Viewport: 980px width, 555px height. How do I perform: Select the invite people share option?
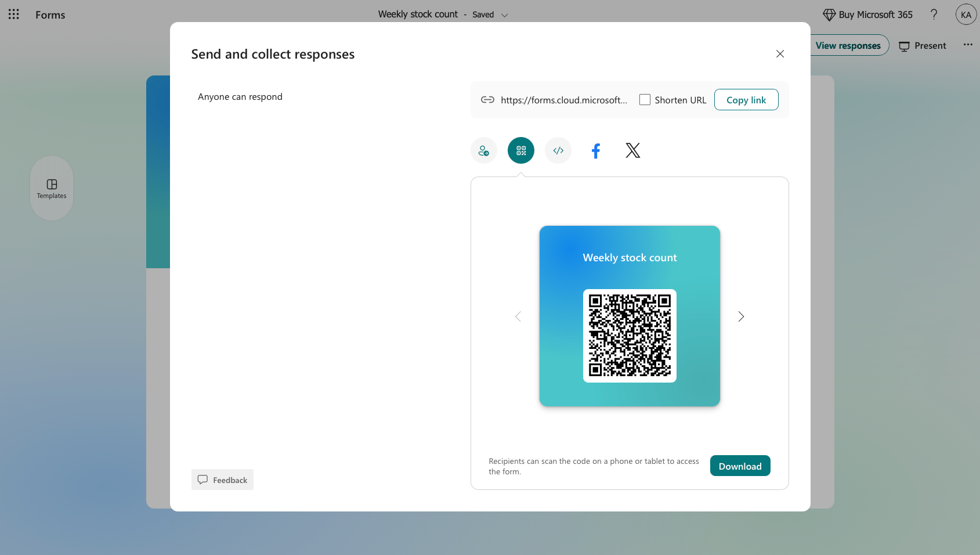tap(484, 151)
